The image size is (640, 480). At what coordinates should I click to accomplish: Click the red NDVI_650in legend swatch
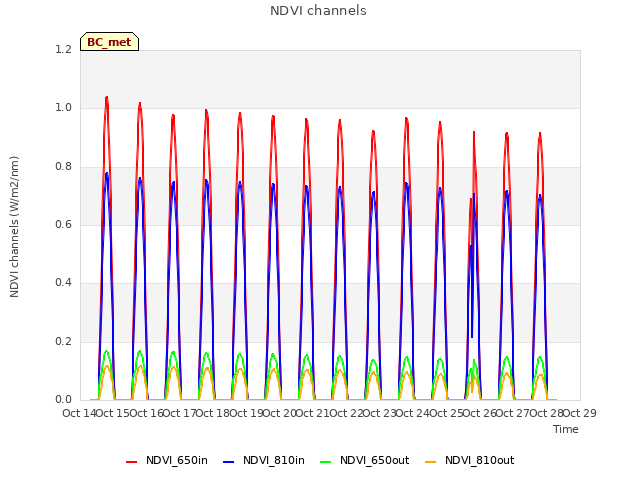click(x=131, y=462)
